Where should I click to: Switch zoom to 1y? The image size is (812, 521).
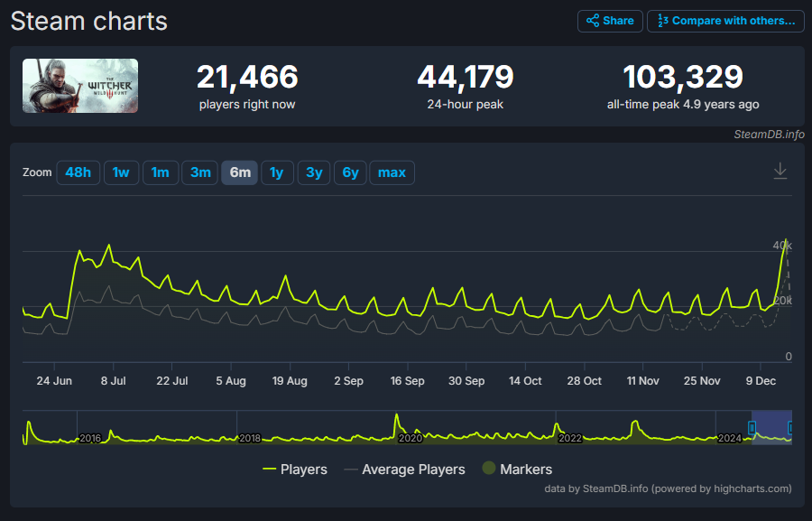(277, 172)
